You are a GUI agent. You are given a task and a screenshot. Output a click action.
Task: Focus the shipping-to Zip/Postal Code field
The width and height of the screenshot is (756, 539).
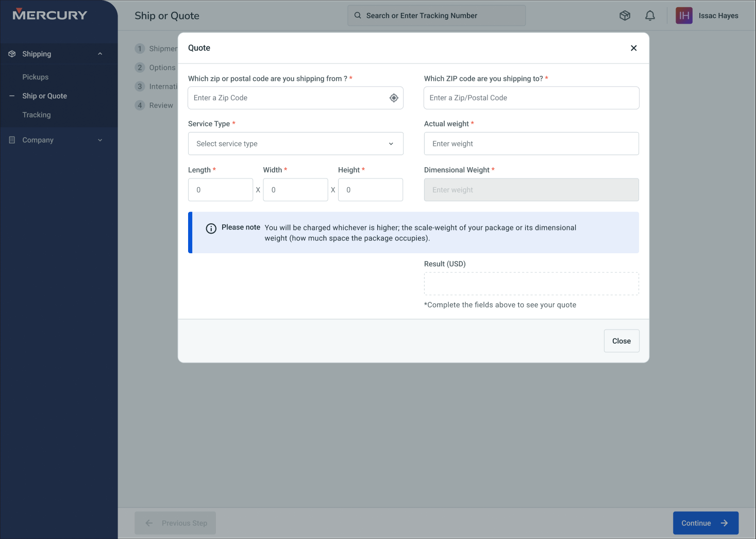pos(531,98)
